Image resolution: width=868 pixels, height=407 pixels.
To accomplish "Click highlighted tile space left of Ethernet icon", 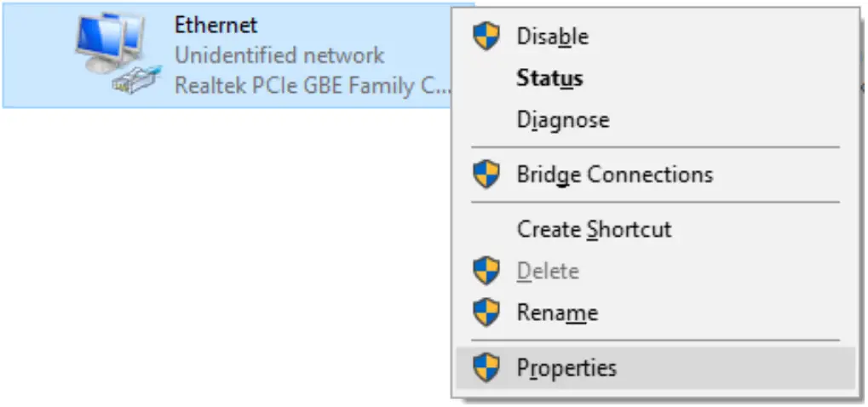I will click(x=34, y=55).
